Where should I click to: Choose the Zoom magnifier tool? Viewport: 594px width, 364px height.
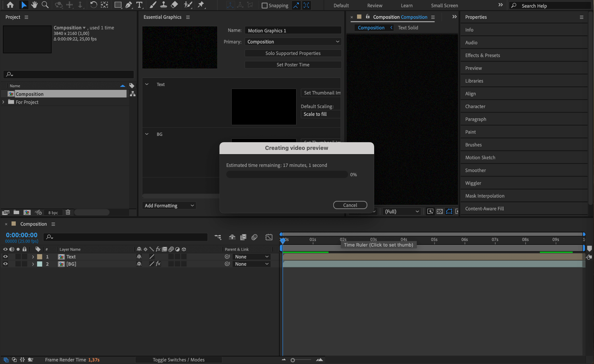coord(45,5)
